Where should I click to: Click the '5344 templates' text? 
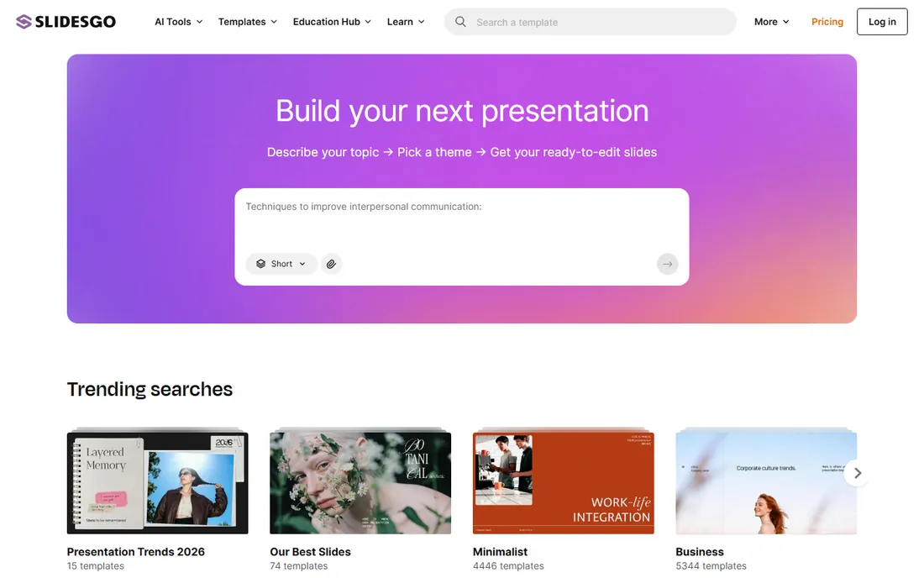pos(711,566)
